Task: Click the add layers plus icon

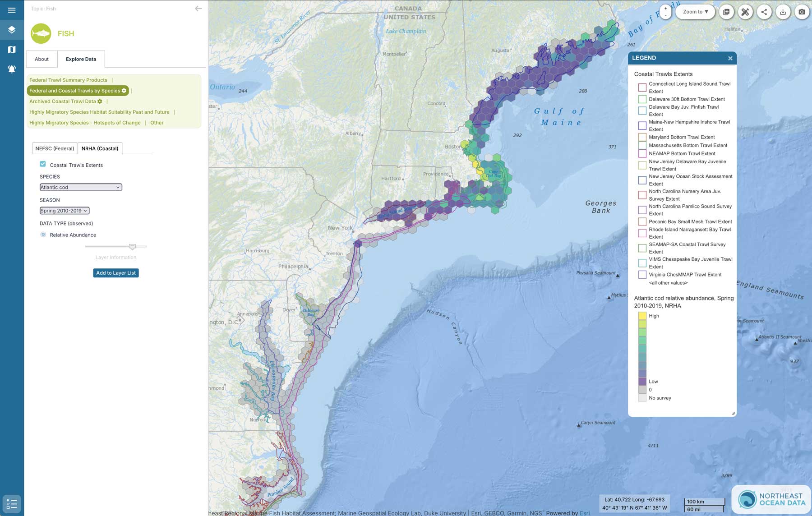Action: pos(726,12)
